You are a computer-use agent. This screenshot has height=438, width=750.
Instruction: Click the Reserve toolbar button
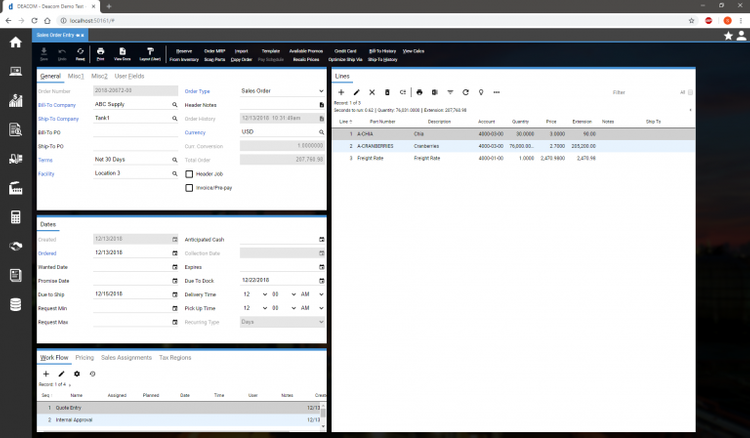[x=184, y=51]
